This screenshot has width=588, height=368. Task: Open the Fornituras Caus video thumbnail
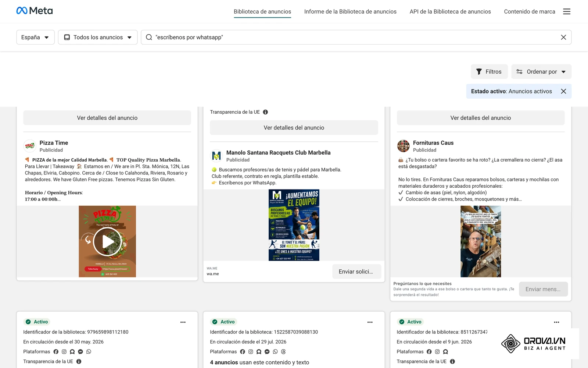(x=481, y=241)
